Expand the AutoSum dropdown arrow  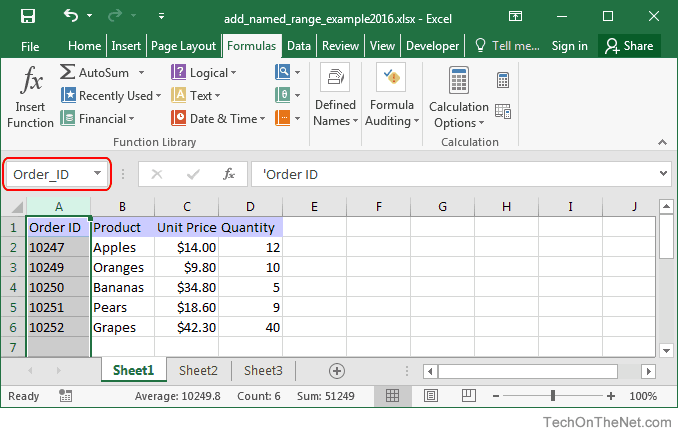pos(141,72)
